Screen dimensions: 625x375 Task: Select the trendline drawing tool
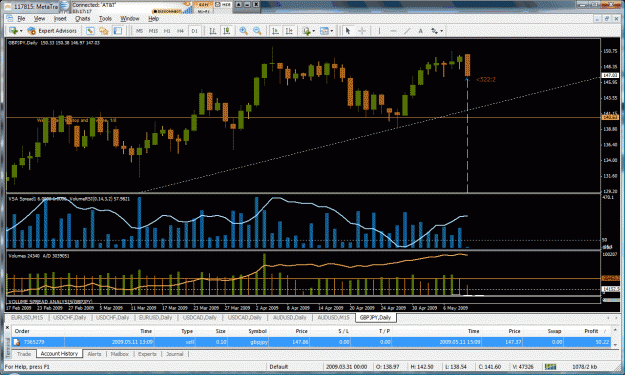[x=407, y=31]
